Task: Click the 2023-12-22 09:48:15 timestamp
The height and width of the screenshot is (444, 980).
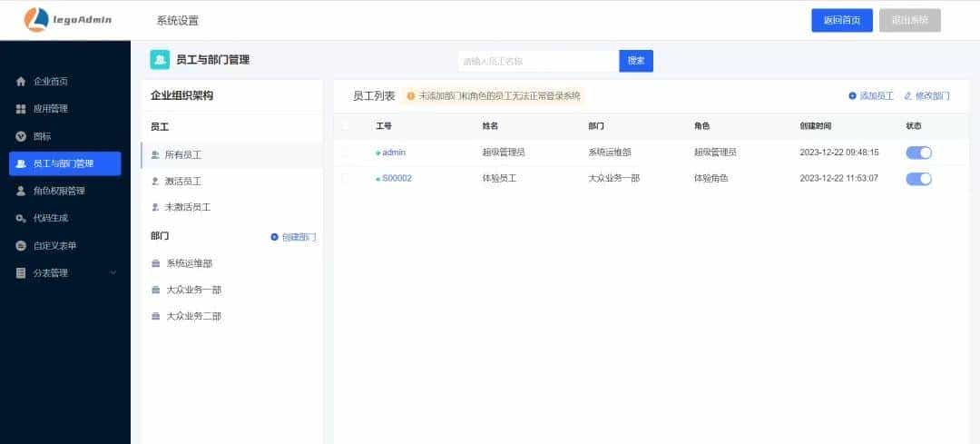Action: click(x=839, y=153)
